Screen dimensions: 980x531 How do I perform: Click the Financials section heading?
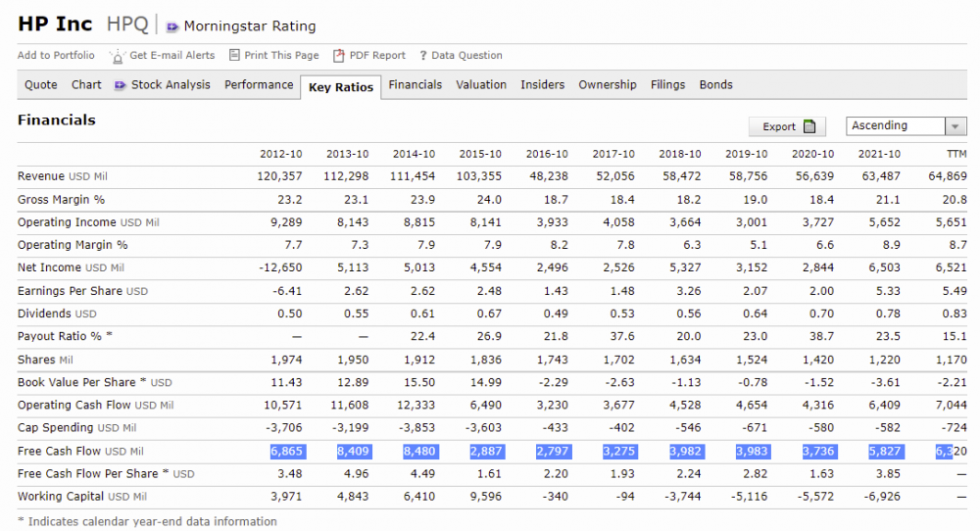pos(57,120)
